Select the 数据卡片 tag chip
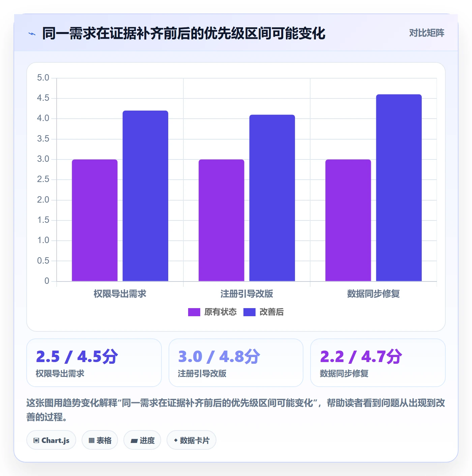472x476 pixels. pyautogui.click(x=191, y=440)
